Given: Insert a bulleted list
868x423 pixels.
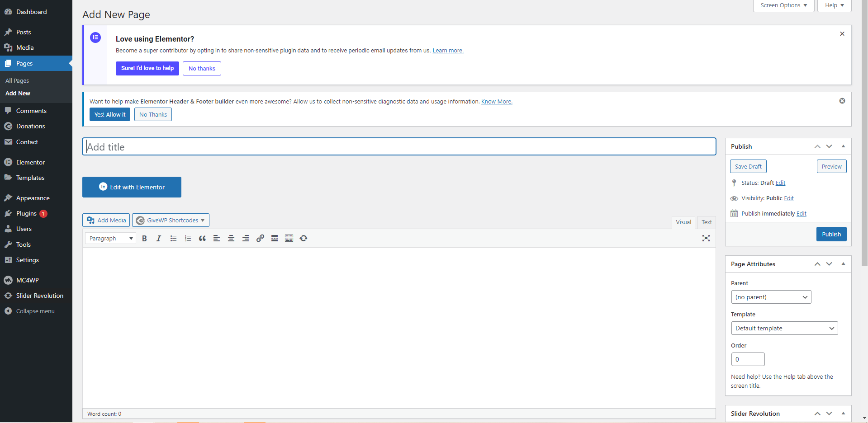Looking at the screenshot, I should point(173,239).
